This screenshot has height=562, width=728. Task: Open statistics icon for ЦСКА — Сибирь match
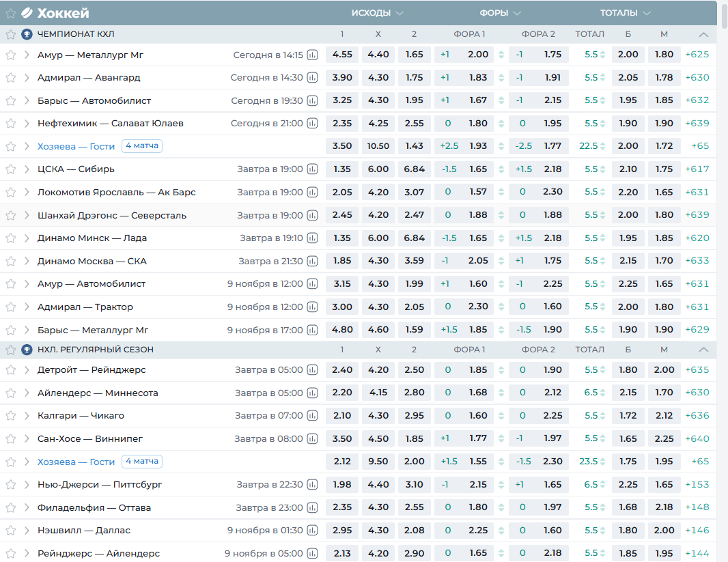pos(313,169)
